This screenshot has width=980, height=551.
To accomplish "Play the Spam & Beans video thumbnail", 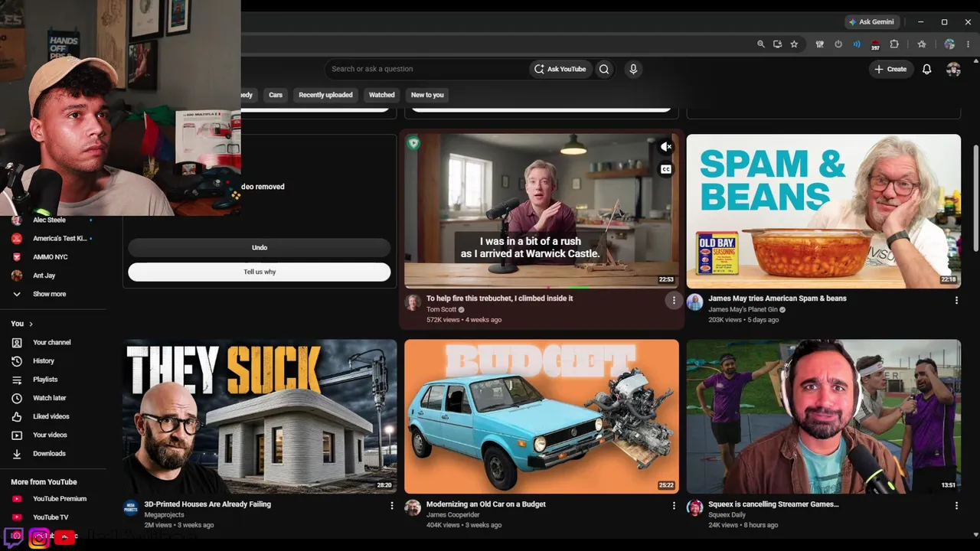I will (x=823, y=211).
